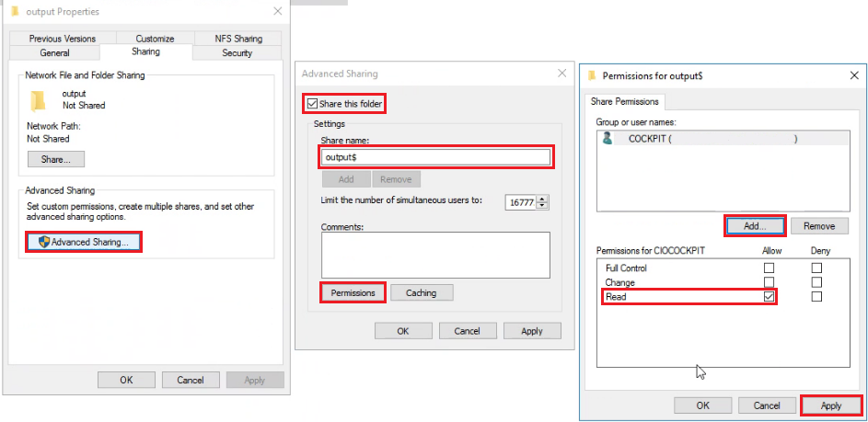Switch to the Previous Versions tab

[63, 39]
